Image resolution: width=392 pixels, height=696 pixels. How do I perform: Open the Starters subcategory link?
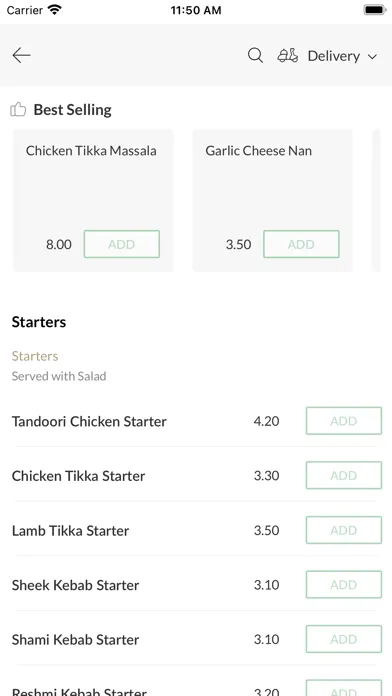[x=35, y=356]
